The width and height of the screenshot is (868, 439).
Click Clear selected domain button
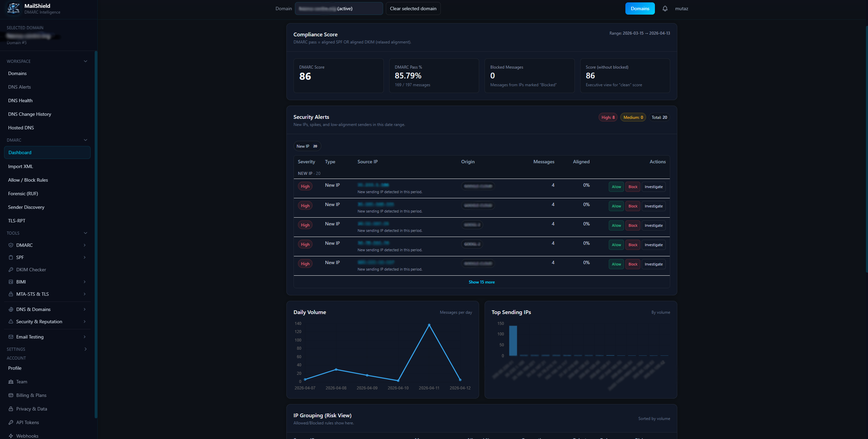click(413, 8)
